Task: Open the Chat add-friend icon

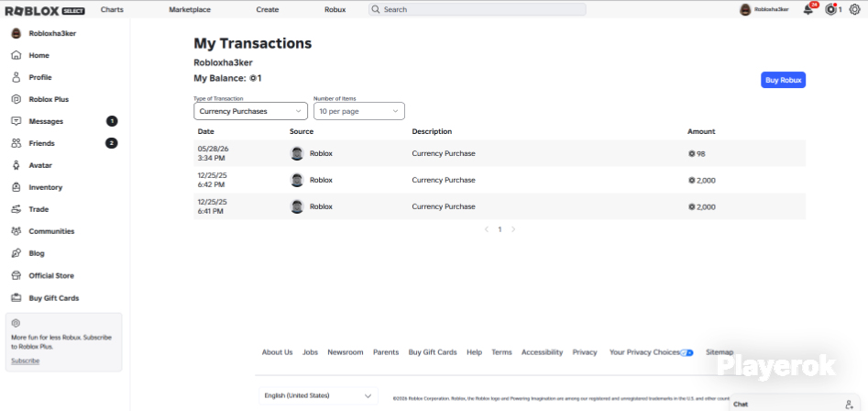Action: pyautogui.click(x=849, y=405)
